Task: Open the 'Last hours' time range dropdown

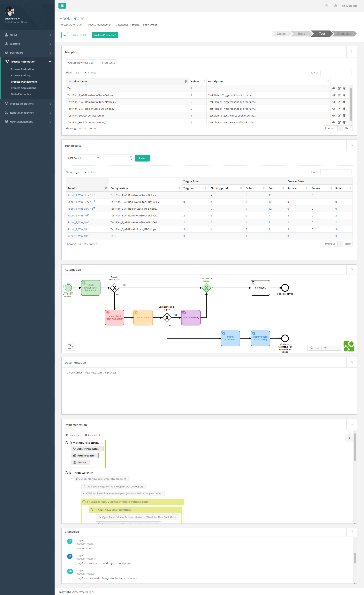Action: coord(83,158)
